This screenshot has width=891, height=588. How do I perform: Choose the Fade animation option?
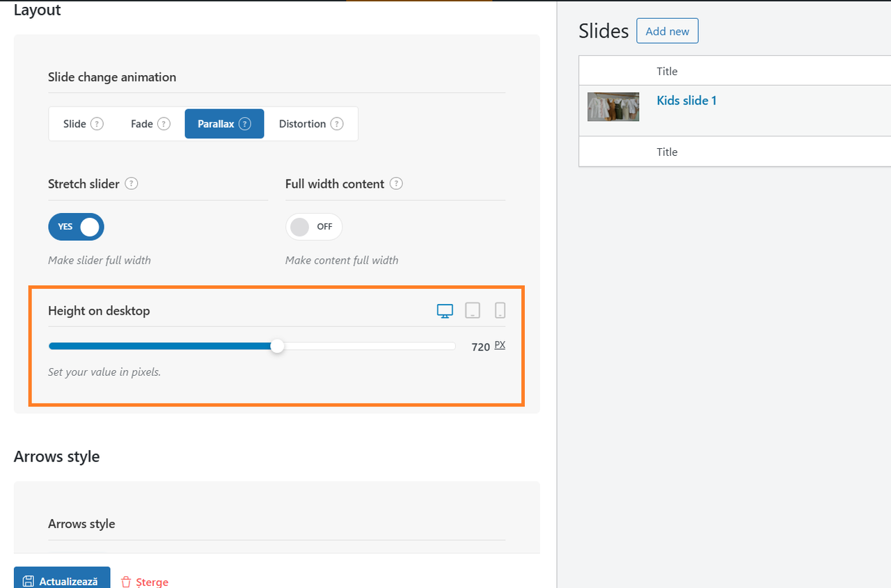coord(150,124)
